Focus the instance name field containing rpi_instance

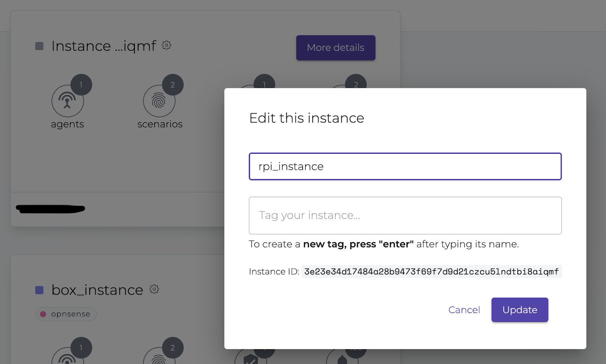tap(405, 166)
